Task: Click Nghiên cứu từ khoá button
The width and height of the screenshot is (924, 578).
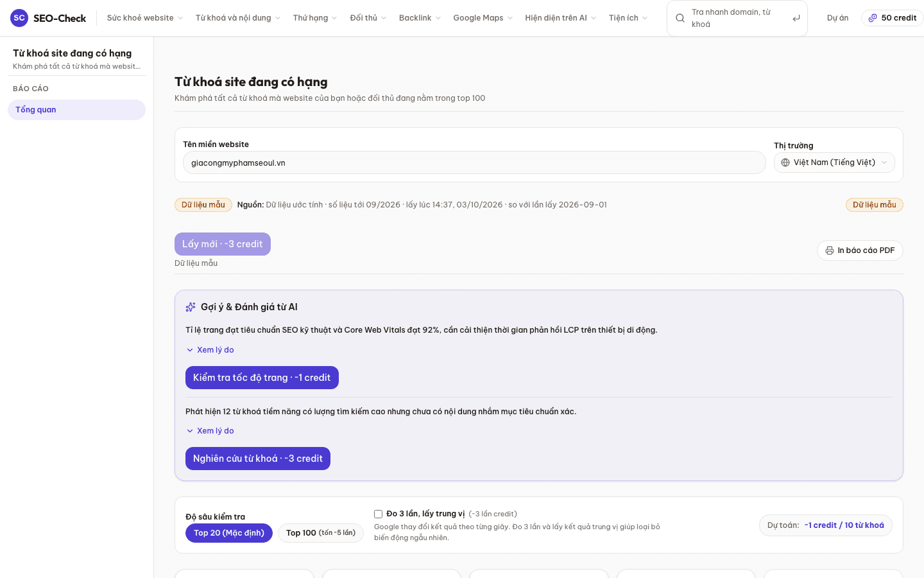Action: point(258,459)
